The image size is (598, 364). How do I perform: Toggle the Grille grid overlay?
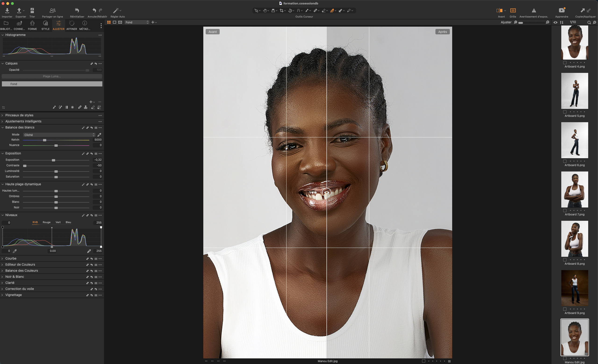[513, 11]
